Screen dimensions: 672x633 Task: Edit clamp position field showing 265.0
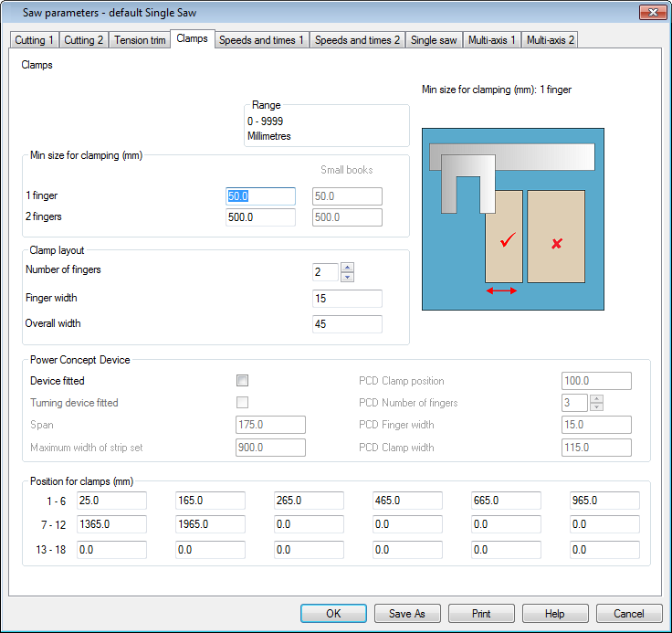tap(309, 501)
